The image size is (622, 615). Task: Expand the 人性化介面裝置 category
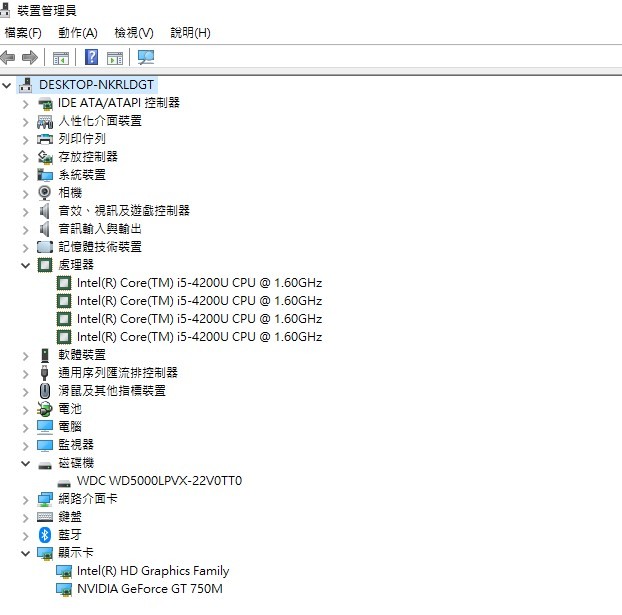(x=25, y=122)
